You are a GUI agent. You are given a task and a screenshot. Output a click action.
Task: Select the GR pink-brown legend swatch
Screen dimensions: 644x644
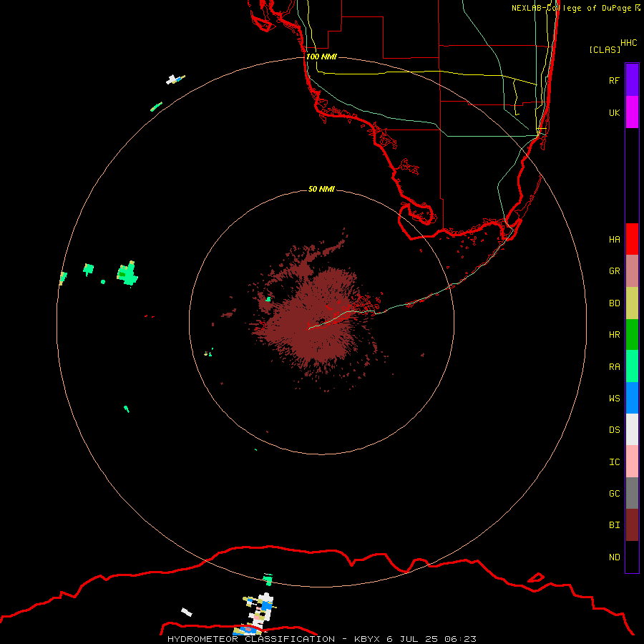coord(632,271)
